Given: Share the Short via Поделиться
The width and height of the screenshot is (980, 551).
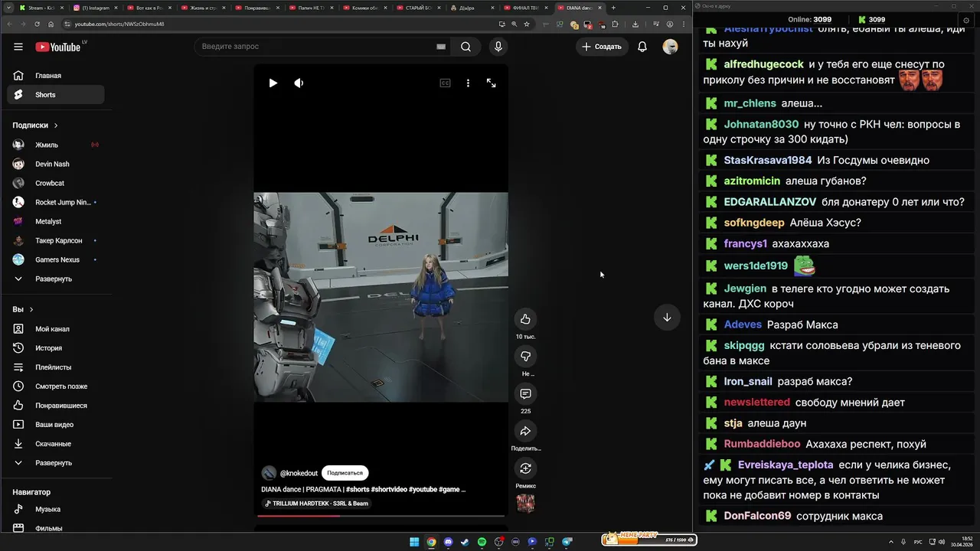Looking at the screenshot, I should point(525,431).
